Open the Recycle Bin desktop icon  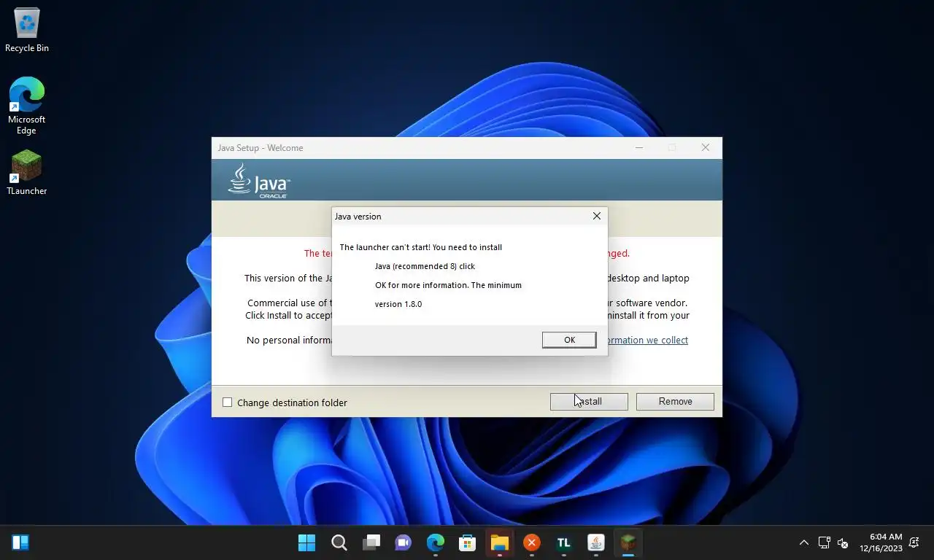tap(27, 31)
